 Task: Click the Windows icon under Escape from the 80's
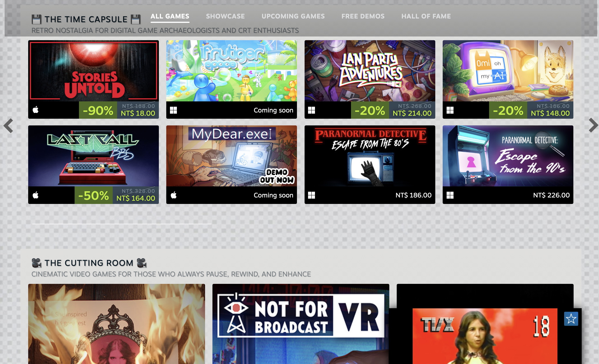pos(312,195)
